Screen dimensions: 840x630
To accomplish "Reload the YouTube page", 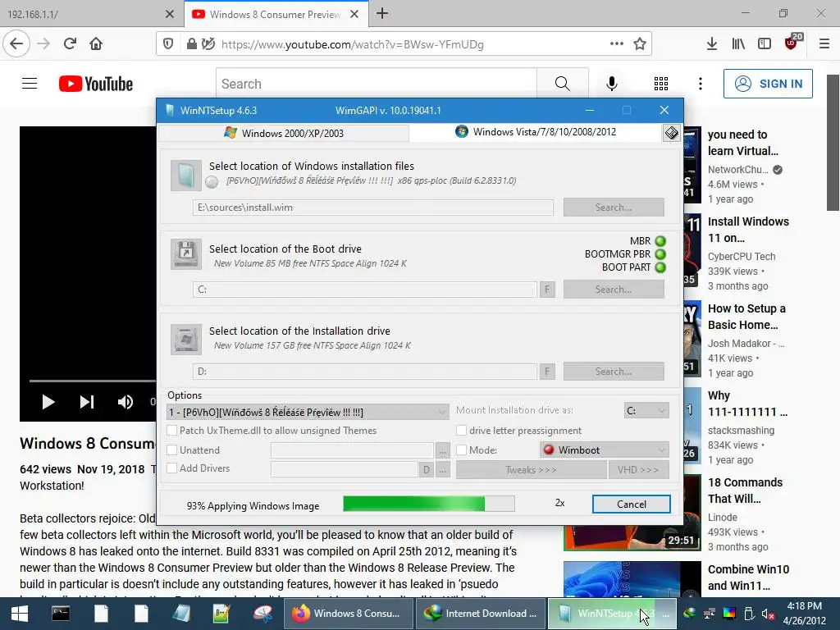I will point(70,44).
